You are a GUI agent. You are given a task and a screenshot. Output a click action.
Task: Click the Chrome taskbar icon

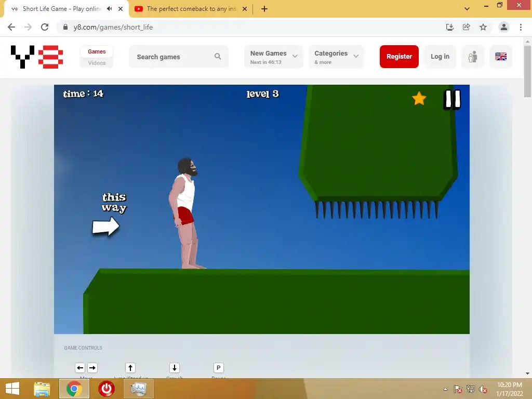[74, 389]
